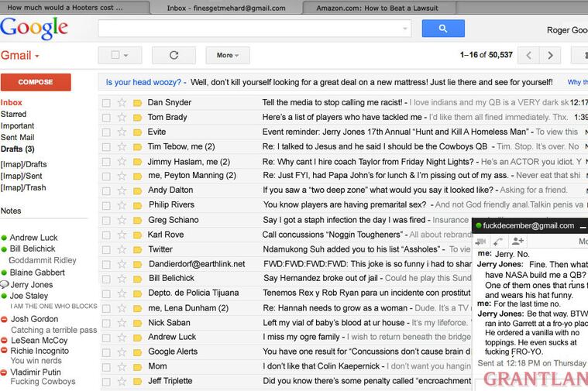
Task: Click the COMPOSE button
Action: [x=36, y=82]
